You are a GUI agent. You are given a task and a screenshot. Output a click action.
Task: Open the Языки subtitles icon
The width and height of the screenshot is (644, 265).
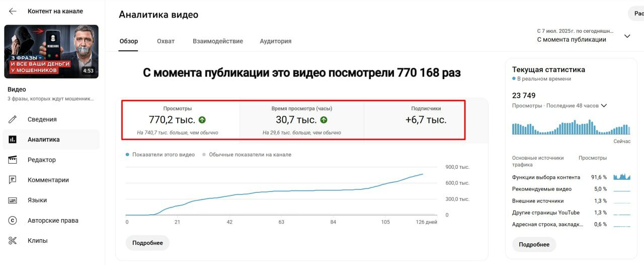[13, 200]
